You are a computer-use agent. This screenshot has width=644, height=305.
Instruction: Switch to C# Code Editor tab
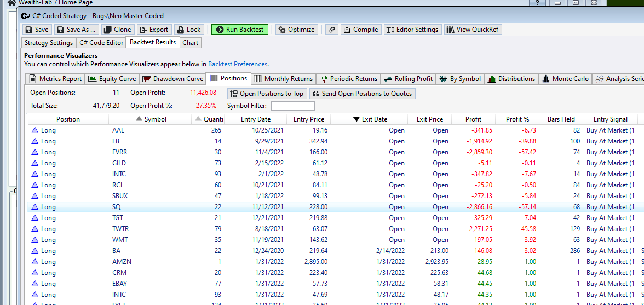tap(101, 43)
